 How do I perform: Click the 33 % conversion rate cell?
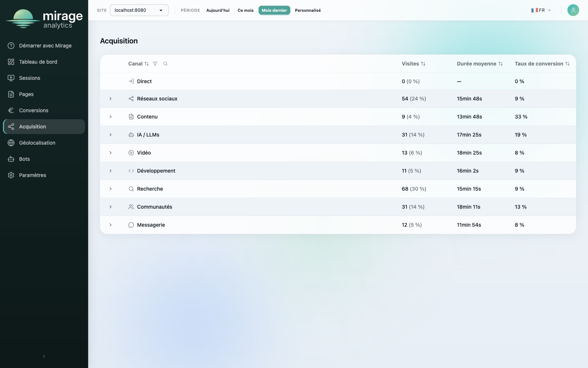[521, 117]
